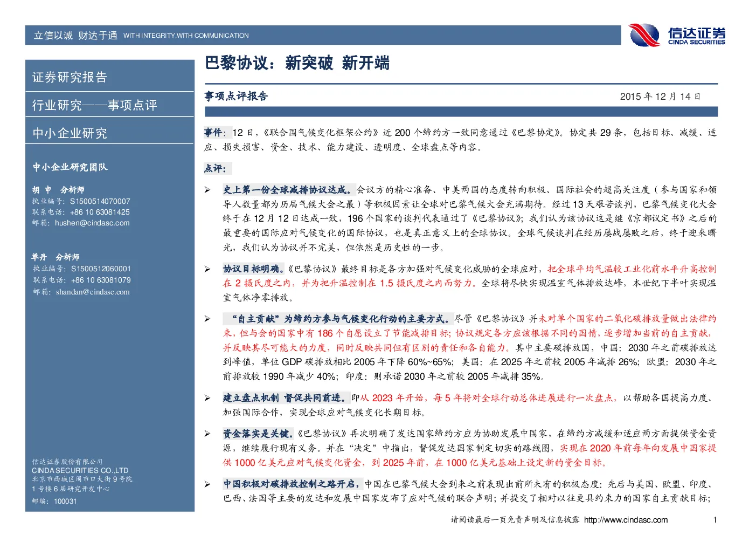This screenshot has width=756, height=535.
Task: Click phone number +86 10 63081425
Action: 100,212
